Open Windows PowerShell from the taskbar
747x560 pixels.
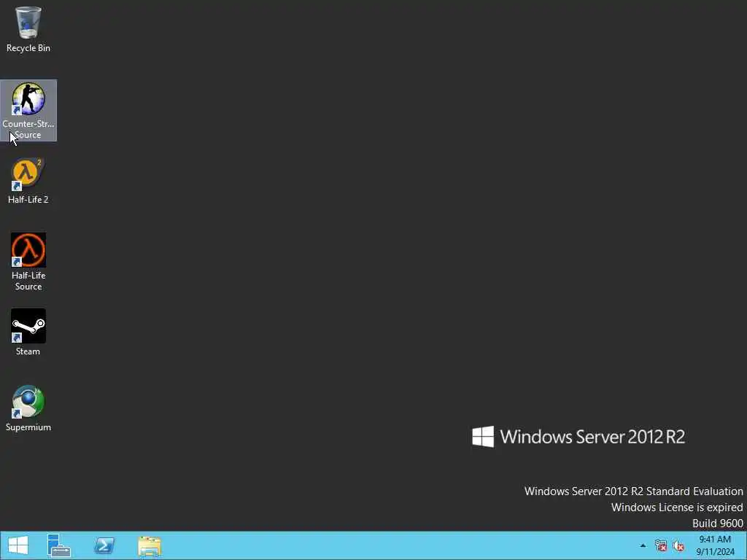tap(104, 545)
